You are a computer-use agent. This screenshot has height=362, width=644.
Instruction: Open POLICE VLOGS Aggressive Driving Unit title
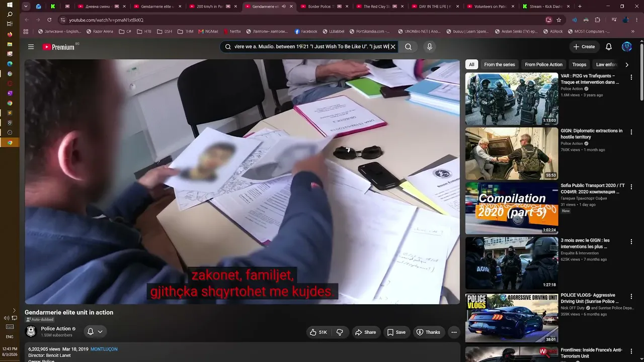590,298
